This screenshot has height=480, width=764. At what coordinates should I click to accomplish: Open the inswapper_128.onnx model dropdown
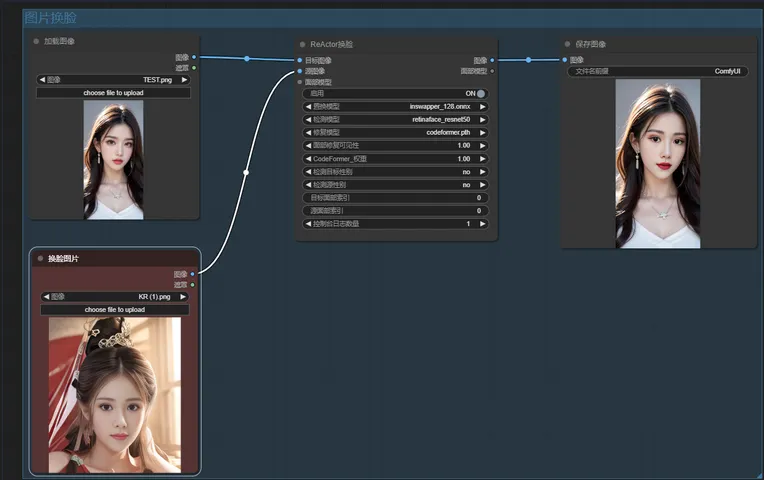point(396,106)
